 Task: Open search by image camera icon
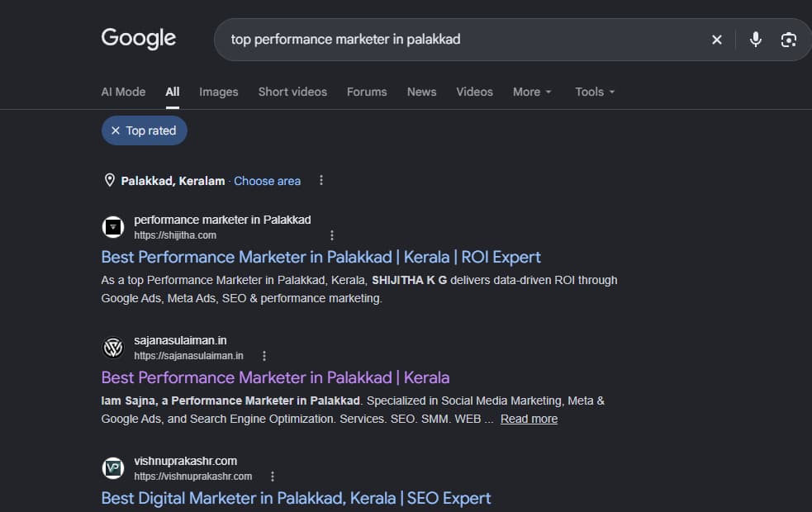(788, 40)
